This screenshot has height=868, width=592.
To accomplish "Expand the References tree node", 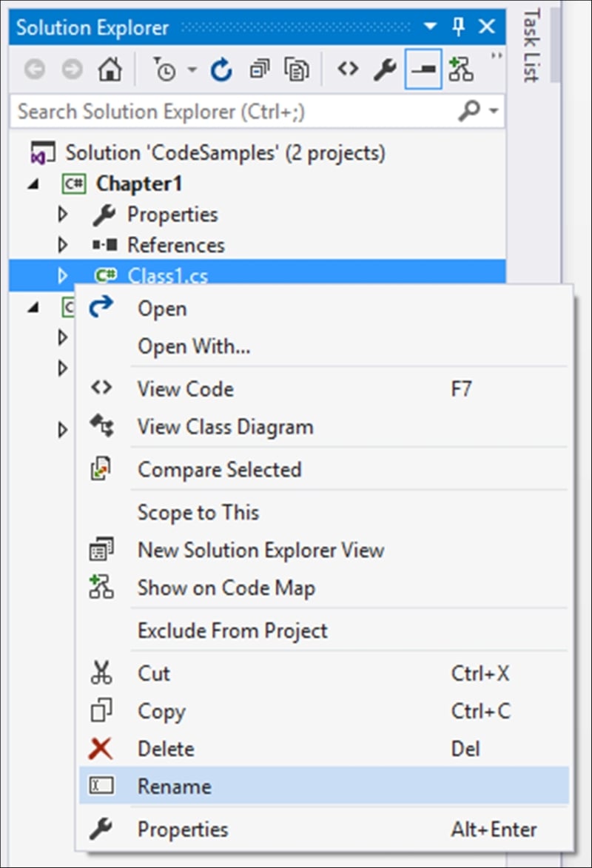I will point(62,245).
